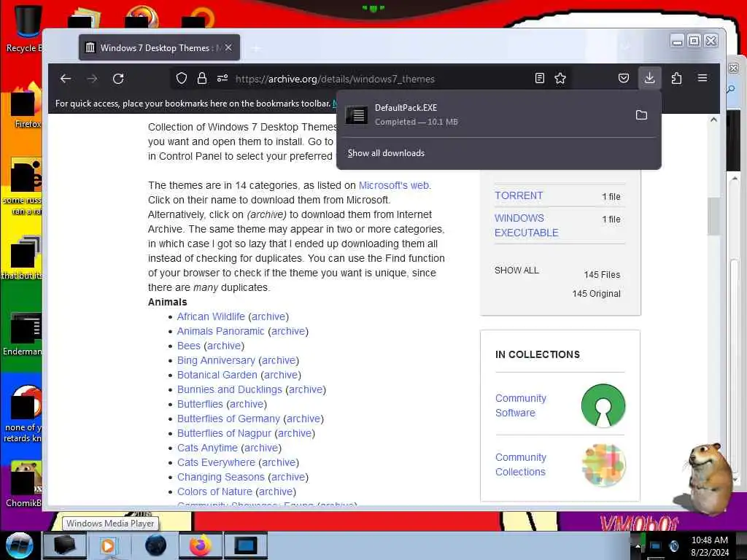Screen dimensions: 747x560
Task: Click the site security padlock icon
Action: [202, 79]
